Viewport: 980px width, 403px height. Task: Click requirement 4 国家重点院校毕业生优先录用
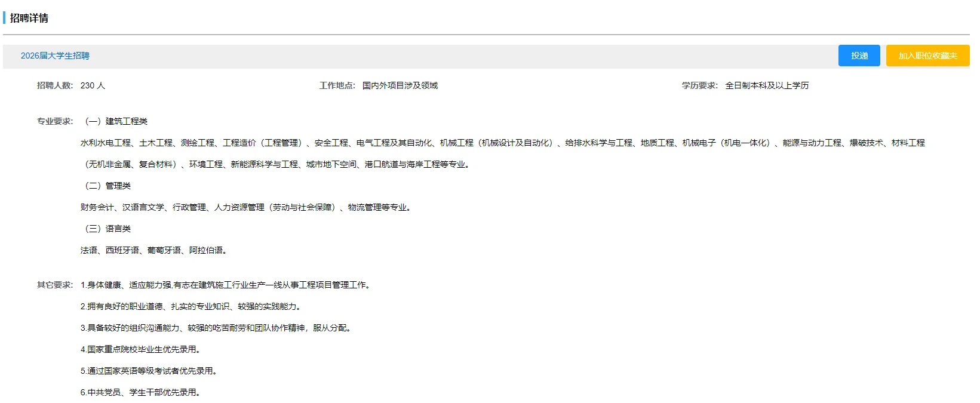click(142, 349)
